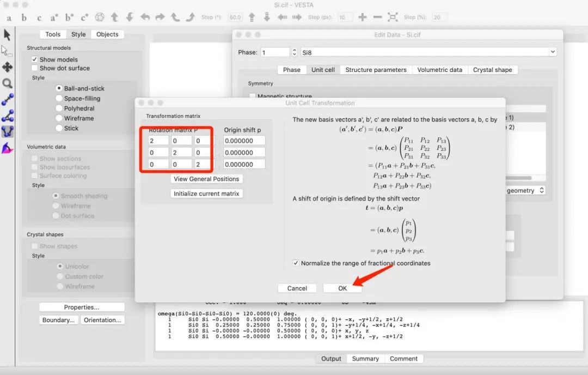
Task: Click View General Positions button
Action: [206, 179]
